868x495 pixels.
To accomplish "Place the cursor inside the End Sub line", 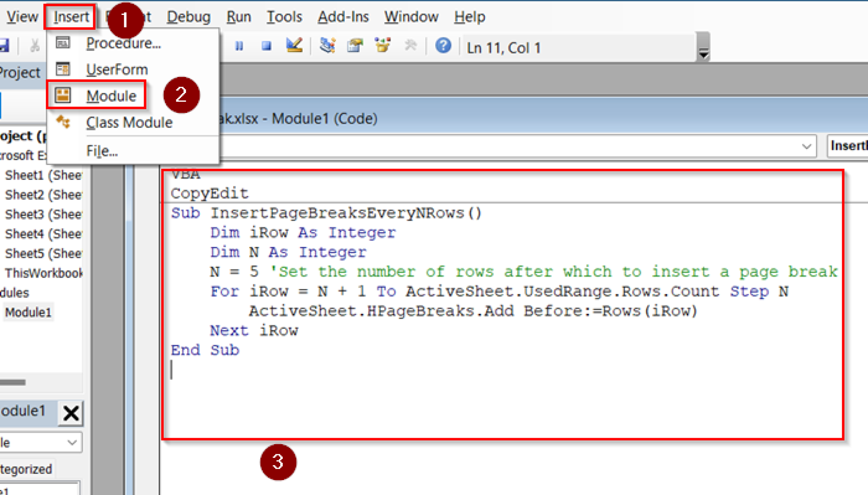I will (x=205, y=350).
